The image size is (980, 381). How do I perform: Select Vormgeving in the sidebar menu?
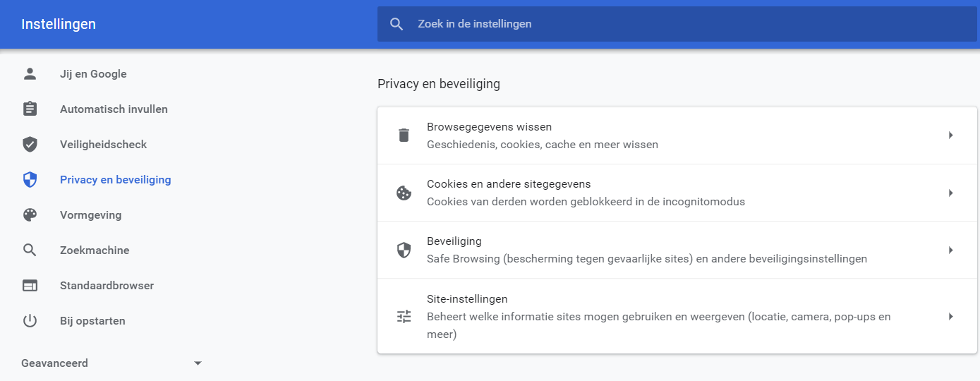click(x=90, y=215)
